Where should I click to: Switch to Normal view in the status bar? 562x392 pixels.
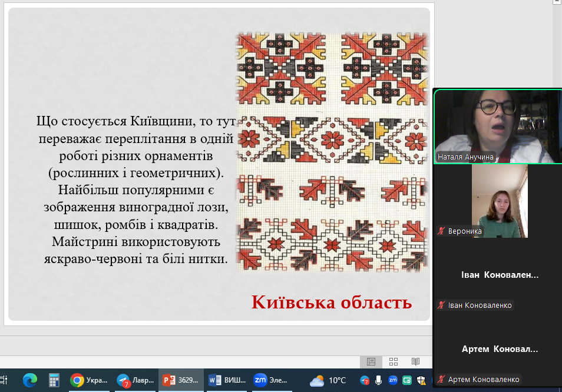371,361
